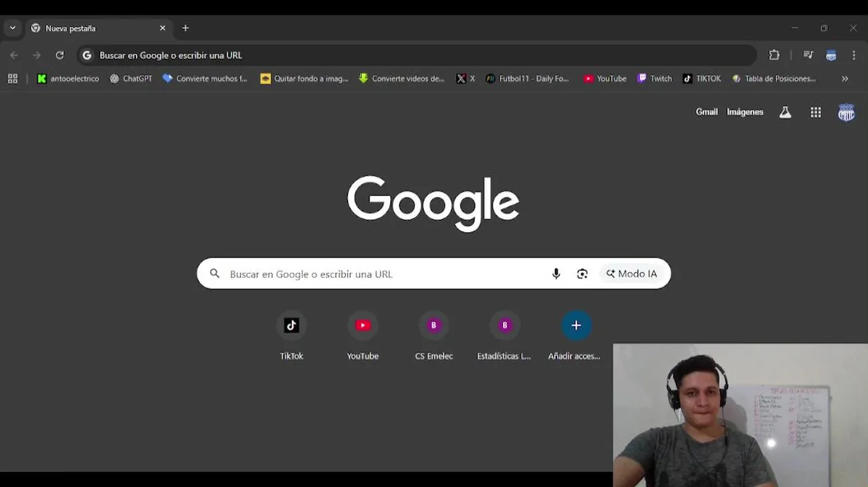
Task: Open the Tabla de Posiciones... bookmark
Action: click(774, 78)
